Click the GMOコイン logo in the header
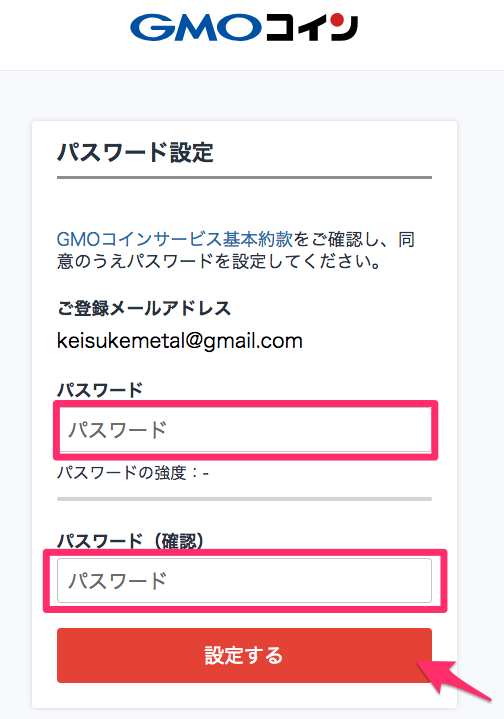This screenshot has width=504, height=719. pos(244,28)
